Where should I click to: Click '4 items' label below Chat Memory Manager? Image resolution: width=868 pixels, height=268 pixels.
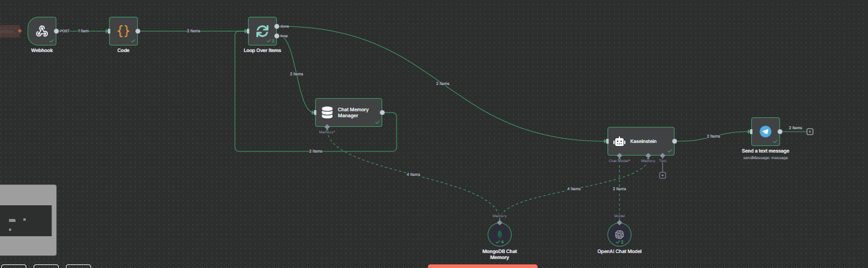pyautogui.click(x=413, y=175)
